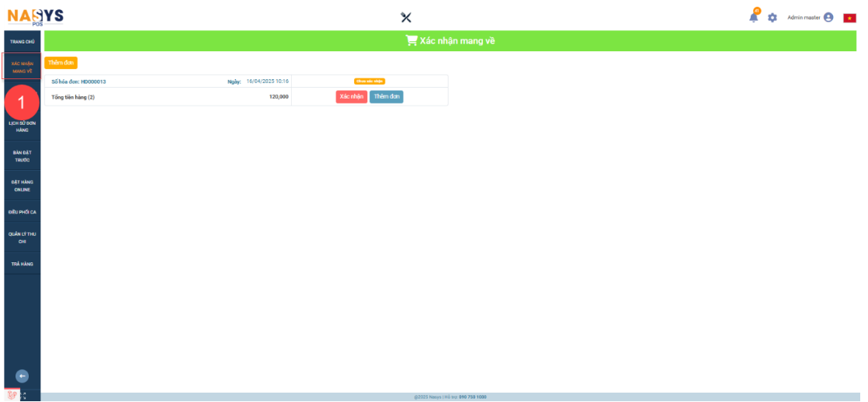Open the settings gear icon
This screenshot has height=402, width=868.
[x=773, y=18]
